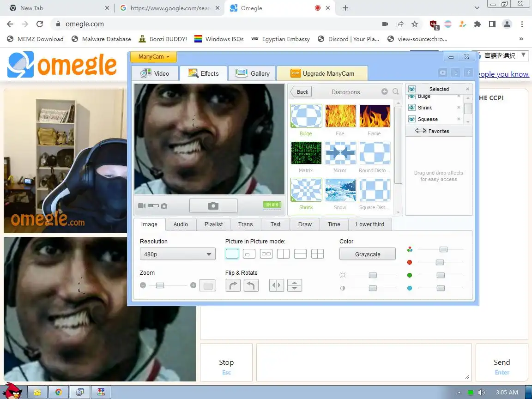Click the zoom out minus icon
532x399 pixels.
[x=143, y=285]
